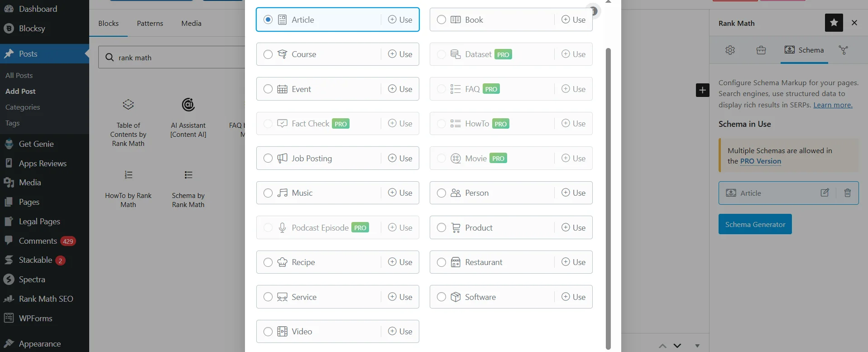Insert the Table of Contents by Rank Math block
868x352 pixels.
pos(128,122)
